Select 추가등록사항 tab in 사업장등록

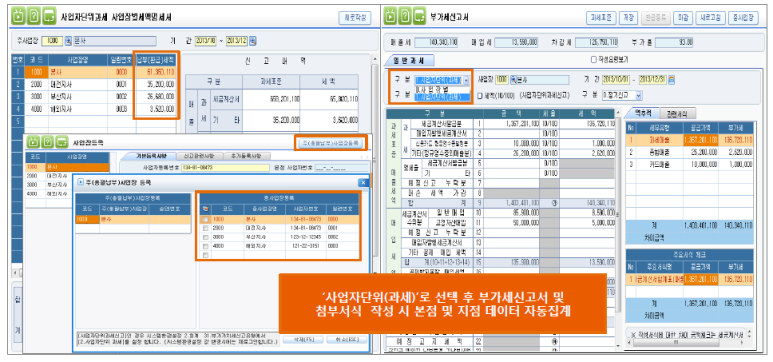[246, 156]
